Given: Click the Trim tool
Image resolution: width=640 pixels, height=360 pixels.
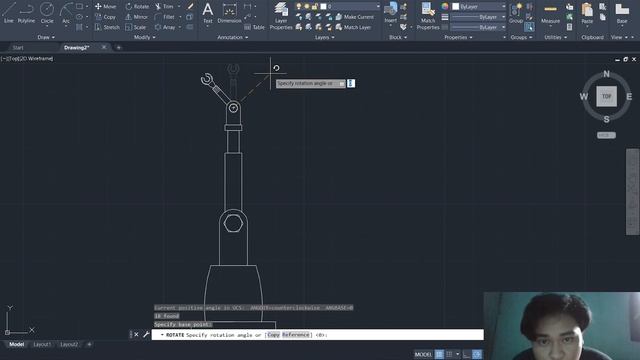Looking at the screenshot, I should pos(164,7).
